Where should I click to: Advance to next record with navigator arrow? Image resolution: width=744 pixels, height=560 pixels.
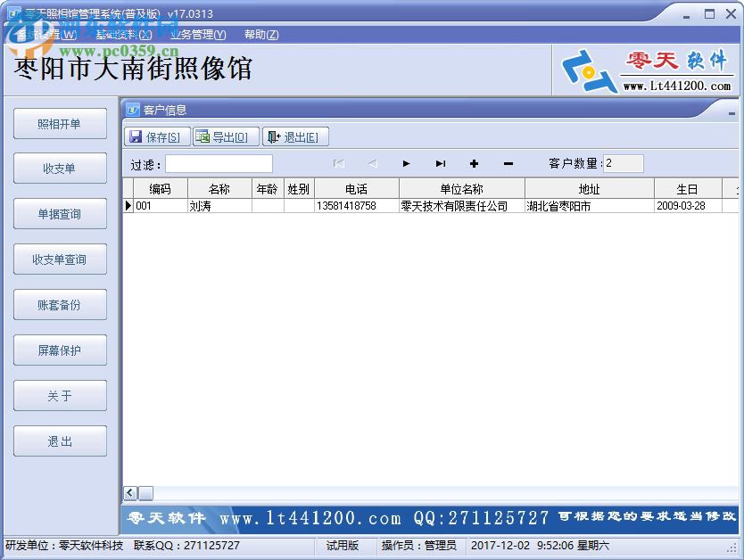406,164
